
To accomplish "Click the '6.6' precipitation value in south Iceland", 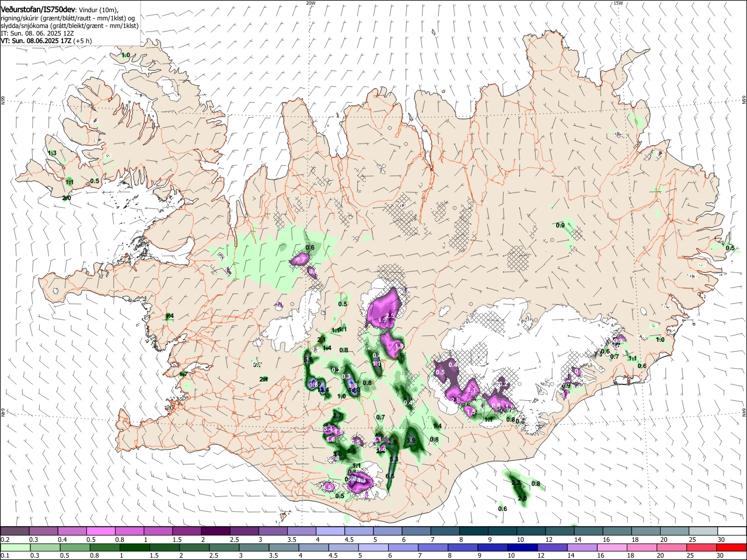I will [390, 477].
